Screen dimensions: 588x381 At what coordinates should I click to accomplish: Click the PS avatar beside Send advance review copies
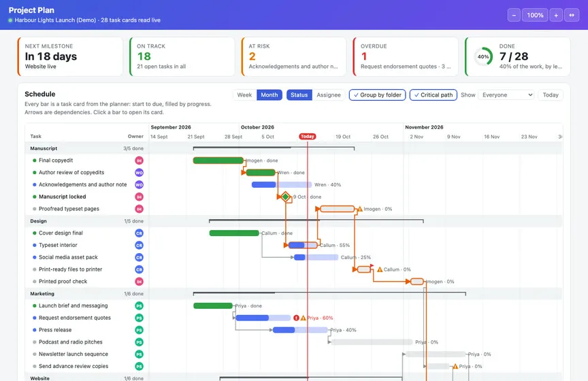click(139, 367)
